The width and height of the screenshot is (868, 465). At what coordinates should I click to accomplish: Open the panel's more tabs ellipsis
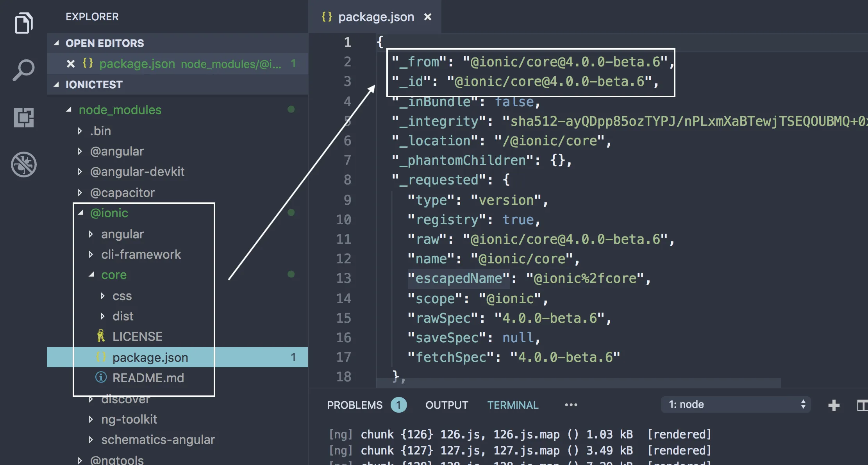click(571, 405)
